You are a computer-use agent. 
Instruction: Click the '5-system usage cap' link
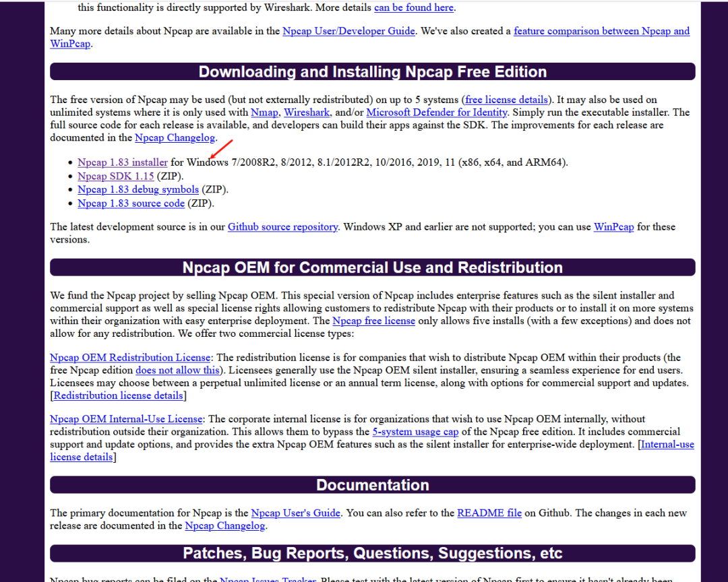click(415, 432)
